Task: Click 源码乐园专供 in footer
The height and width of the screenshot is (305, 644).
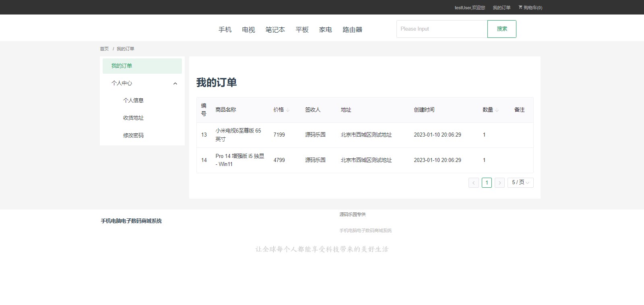Action: (353, 214)
